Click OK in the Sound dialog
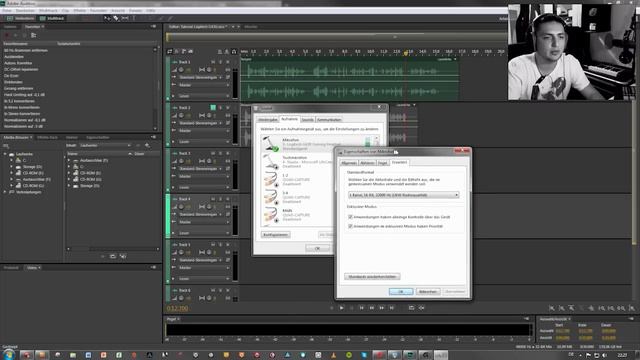 point(317,248)
